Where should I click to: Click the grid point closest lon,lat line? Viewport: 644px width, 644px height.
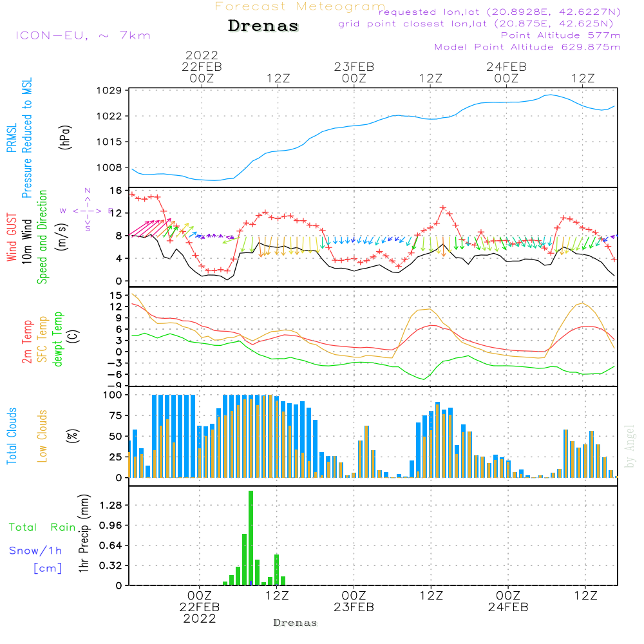click(x=476, y=24)
